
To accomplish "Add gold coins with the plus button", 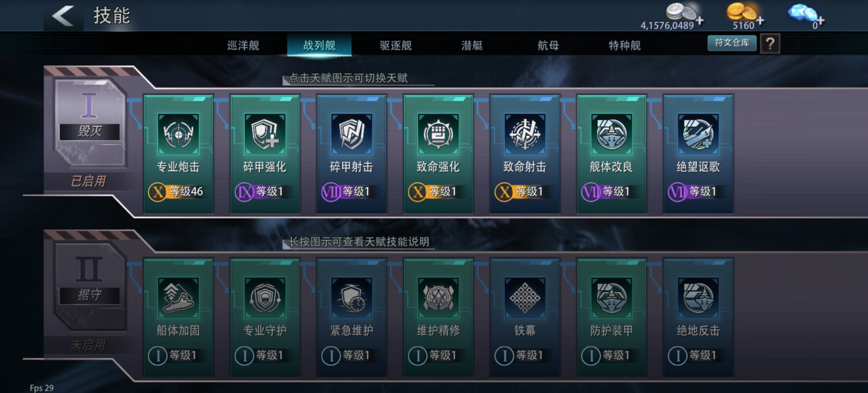I will [x=760, y=21].
